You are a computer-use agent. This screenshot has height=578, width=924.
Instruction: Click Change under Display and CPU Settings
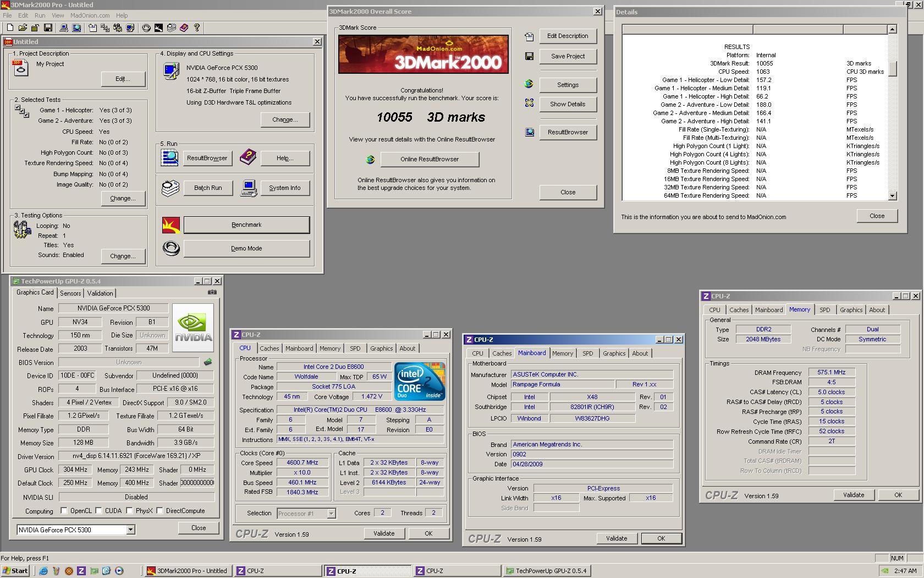click(285, 119)
